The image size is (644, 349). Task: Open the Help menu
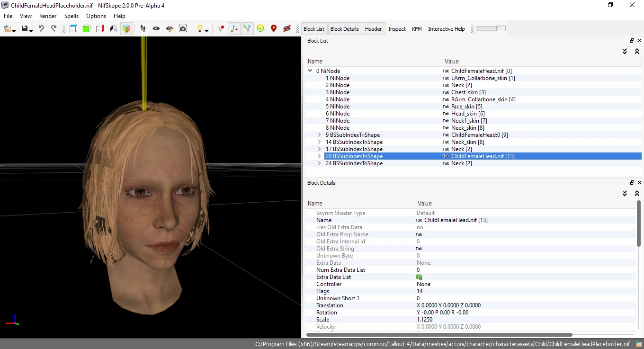pyautogui.click(x=119, y=16)
